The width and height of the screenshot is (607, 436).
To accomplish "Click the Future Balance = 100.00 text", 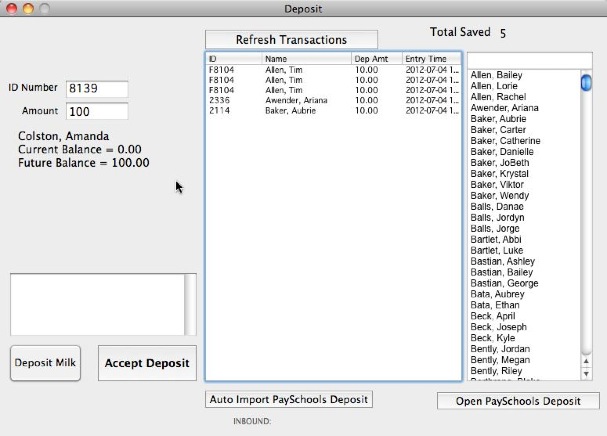I will (x=84, y=163).
